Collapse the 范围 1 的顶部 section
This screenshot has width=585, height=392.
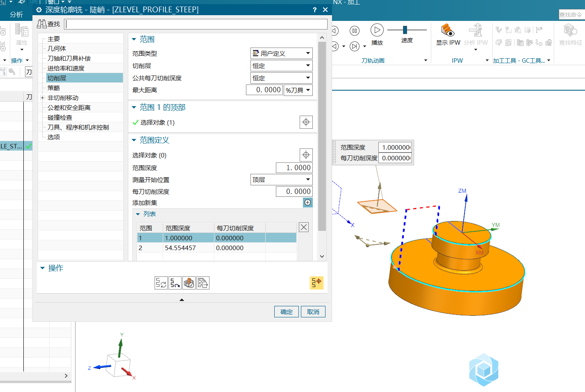134,107
